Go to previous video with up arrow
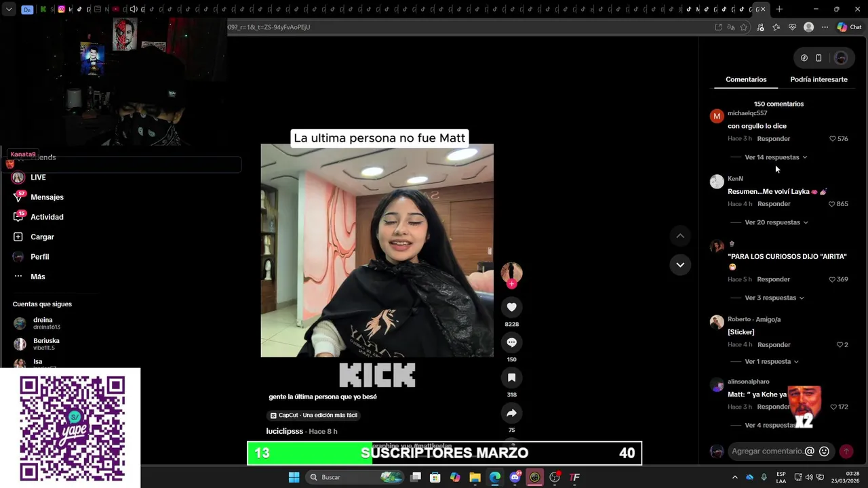Screen dimensions: 868x488 [680, 236]
